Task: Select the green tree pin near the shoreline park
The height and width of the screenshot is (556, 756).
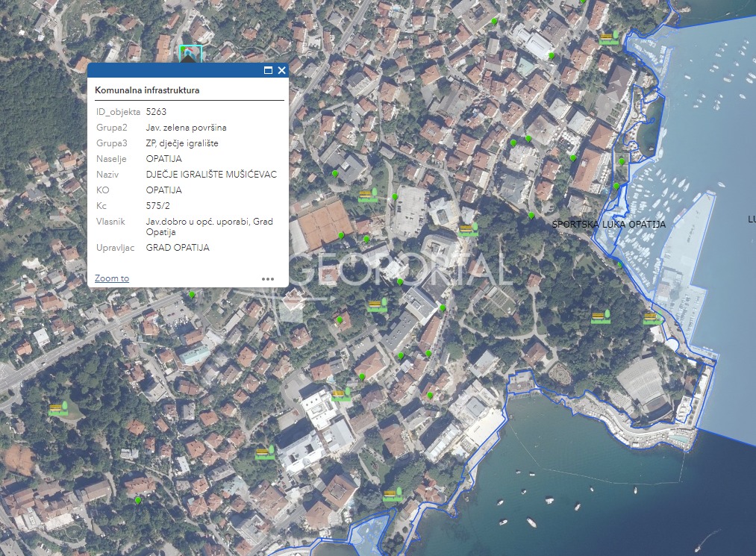Action: [622, 161]
